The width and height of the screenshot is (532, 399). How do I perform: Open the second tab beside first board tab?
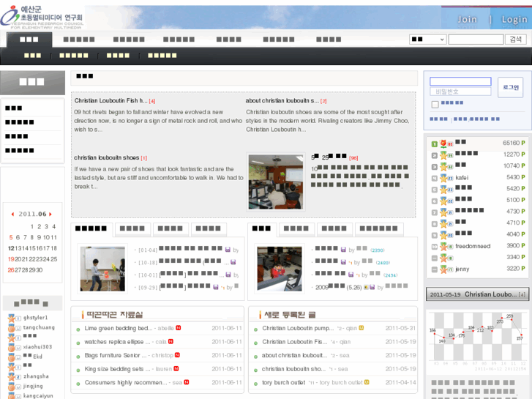pyautogui.click(x=132, y=228)
